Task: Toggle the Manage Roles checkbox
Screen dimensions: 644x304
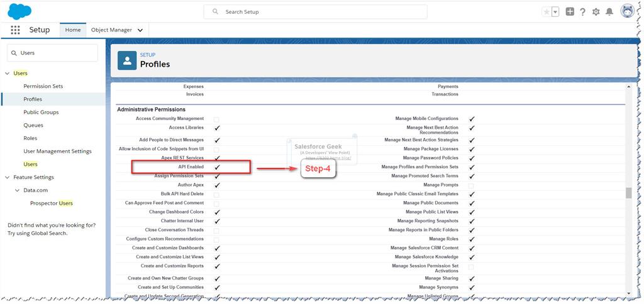Action: point(472,239)
